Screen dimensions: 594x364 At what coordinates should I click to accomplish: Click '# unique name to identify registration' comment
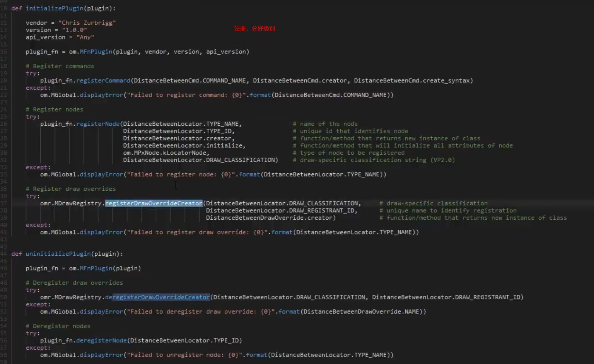tap(448, 210)
